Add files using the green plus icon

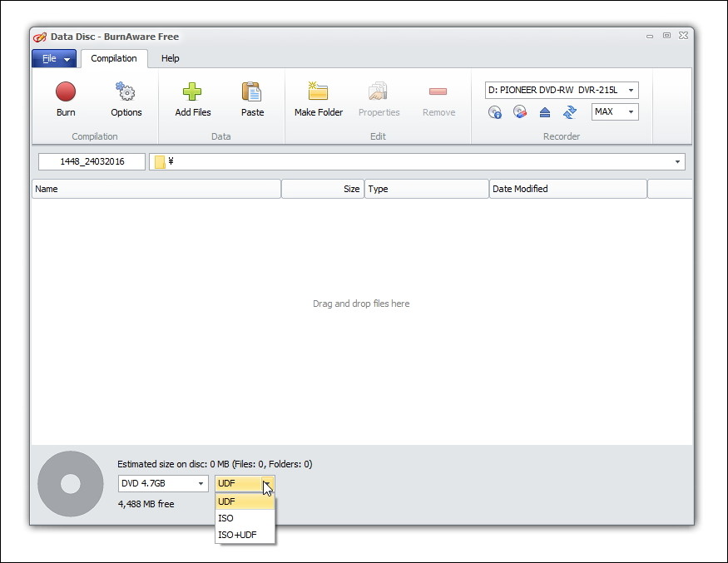click(x=192, y=91)
